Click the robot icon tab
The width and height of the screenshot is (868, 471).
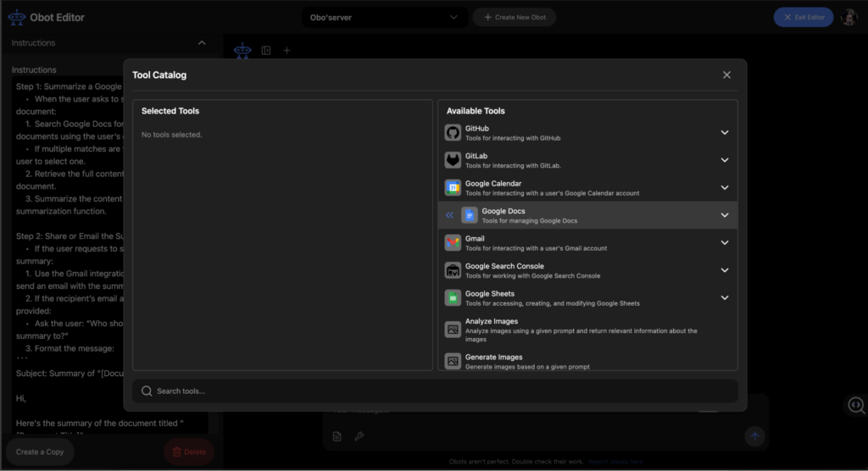(242, 50)
